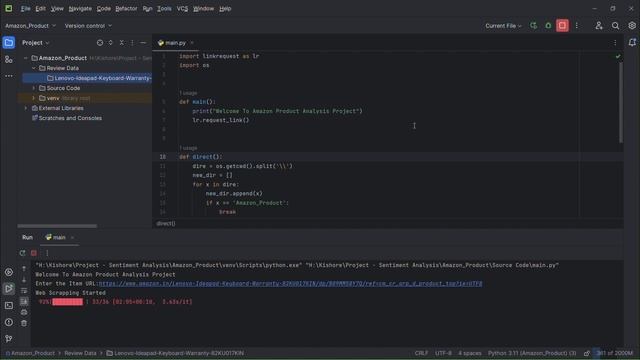Open the Refactor menu
The image size is (640, 360).
tap(126, 8)
